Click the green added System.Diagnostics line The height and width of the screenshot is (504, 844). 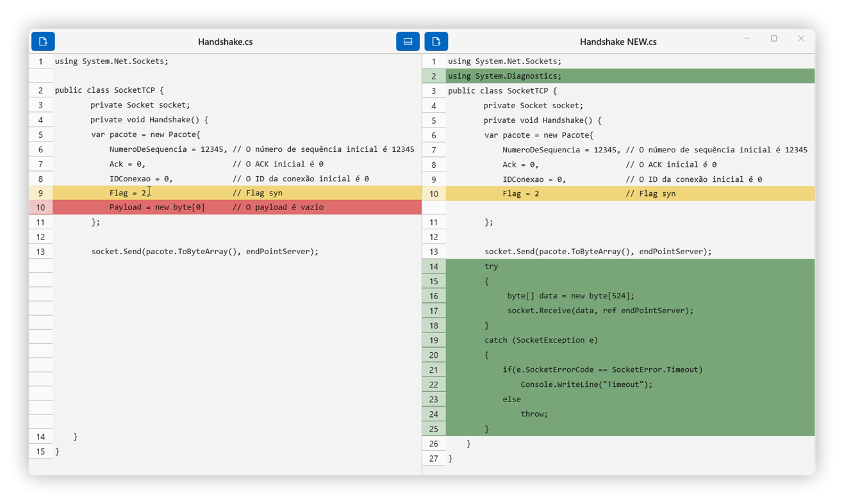504,76
